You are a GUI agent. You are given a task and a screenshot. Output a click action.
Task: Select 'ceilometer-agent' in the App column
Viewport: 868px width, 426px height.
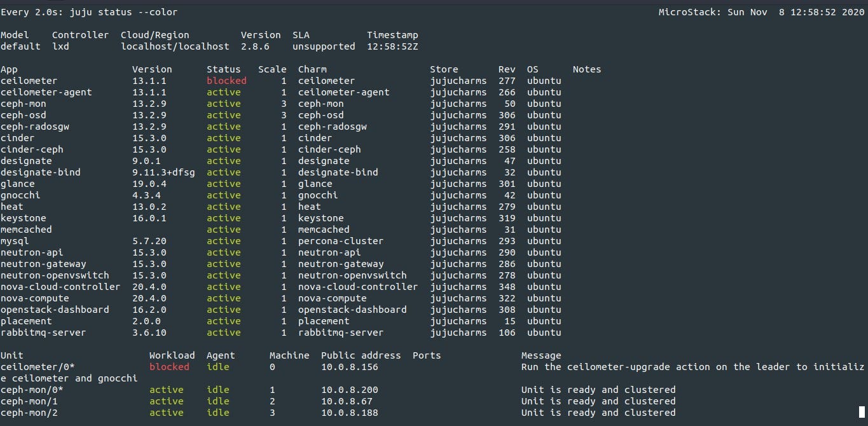pyautogui.click(x=46, y=92)
